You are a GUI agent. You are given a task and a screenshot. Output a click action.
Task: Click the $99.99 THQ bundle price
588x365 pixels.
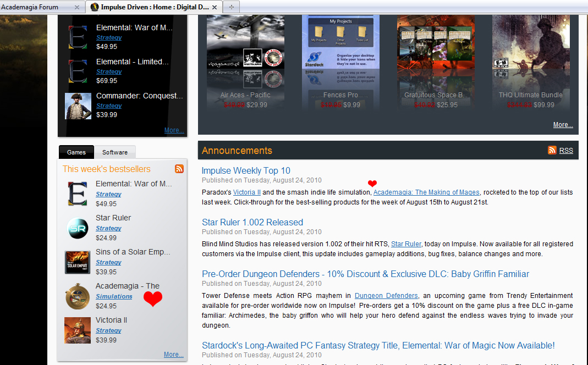click(544, 105)
